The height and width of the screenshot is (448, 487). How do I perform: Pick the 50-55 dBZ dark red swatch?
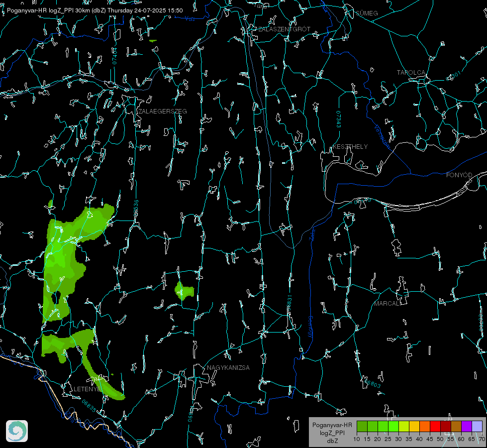[x=446, y=426]
